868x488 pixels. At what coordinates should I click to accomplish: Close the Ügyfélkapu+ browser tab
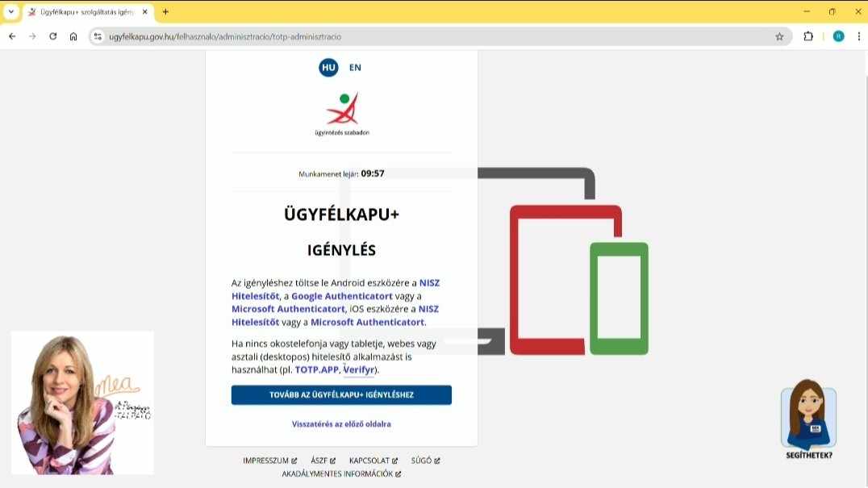(x=145, y=11)
